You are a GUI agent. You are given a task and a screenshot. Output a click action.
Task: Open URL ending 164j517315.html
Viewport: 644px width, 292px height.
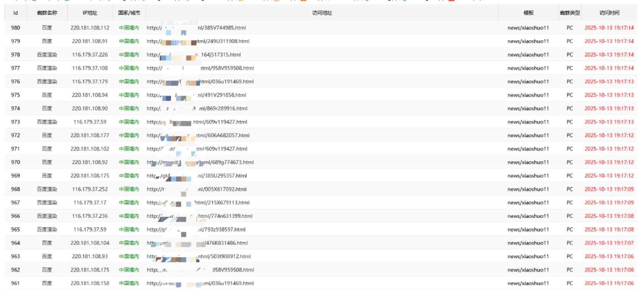click(x=194, y=55)
